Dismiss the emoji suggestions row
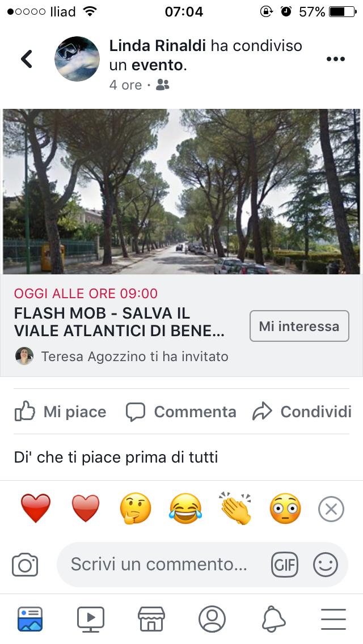The image size is (363, 644). [331, 509]
